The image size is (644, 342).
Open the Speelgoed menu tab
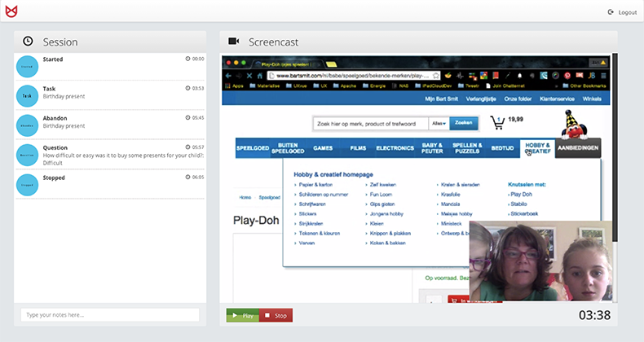tap(253, 148)
